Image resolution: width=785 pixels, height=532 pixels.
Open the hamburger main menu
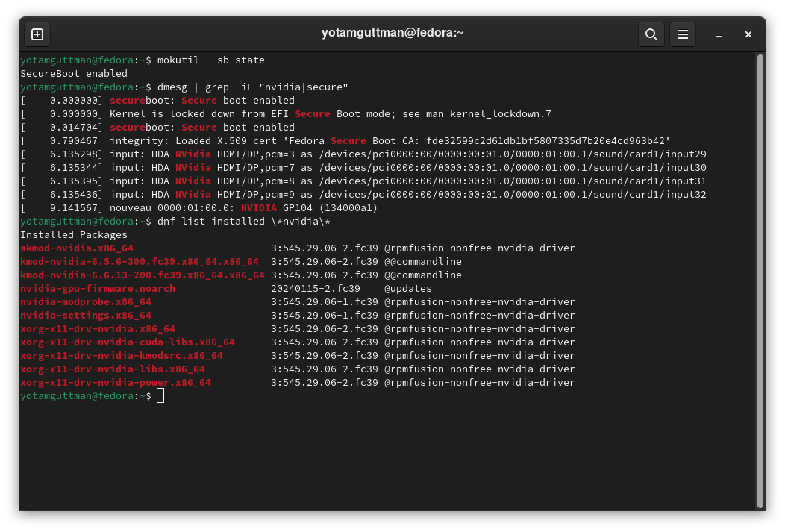(x=682, y=34)
